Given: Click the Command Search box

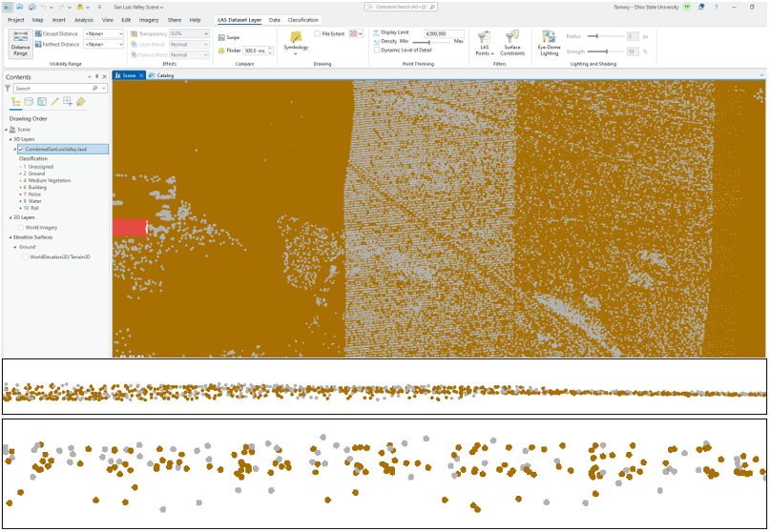Looking at the screenshot, I should [x=401, y=7].
